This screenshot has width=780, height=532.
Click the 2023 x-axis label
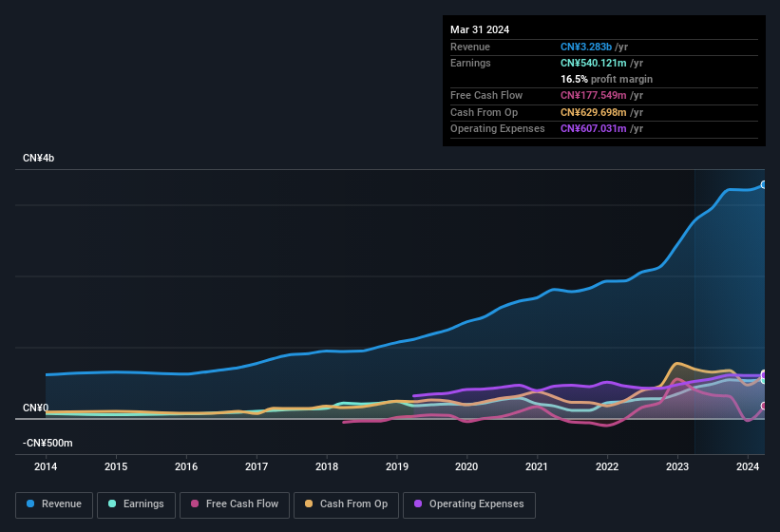point(677,466)
